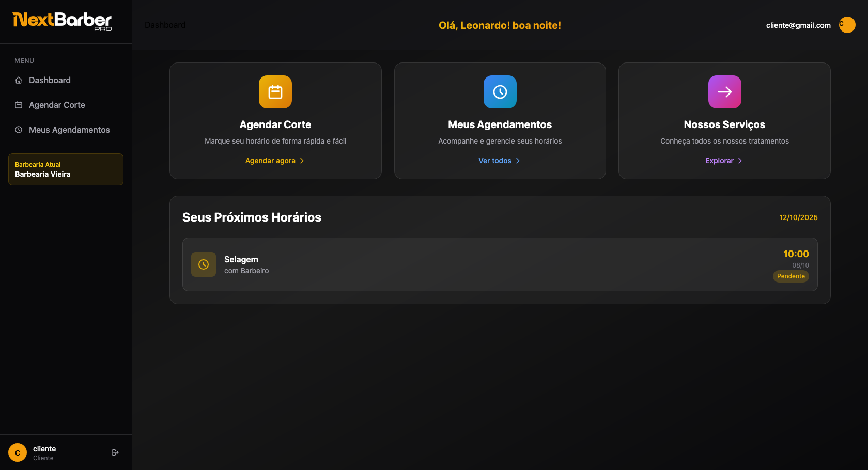Expand the Explorar chevron
868x470 pixels.
(740, 161)
